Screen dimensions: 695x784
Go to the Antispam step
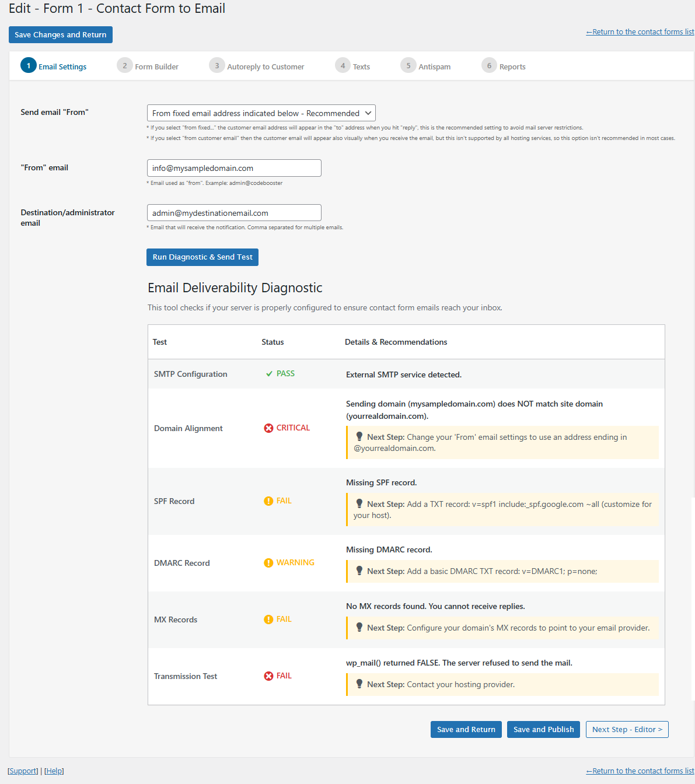[426, 66]
